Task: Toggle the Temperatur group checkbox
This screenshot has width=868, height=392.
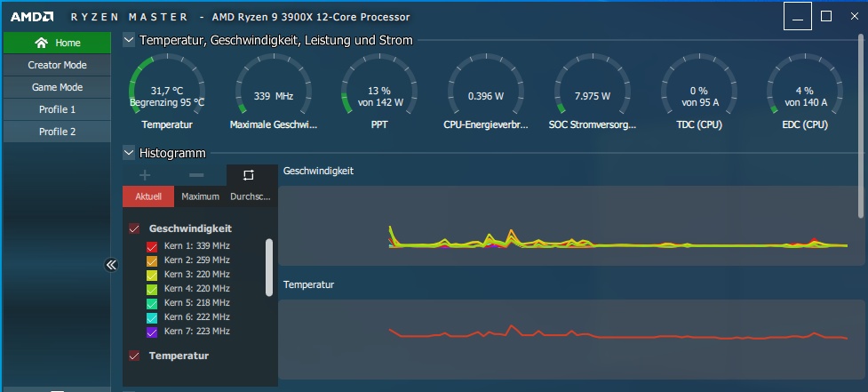Action: pyautogui.click(x=134, y=356)
